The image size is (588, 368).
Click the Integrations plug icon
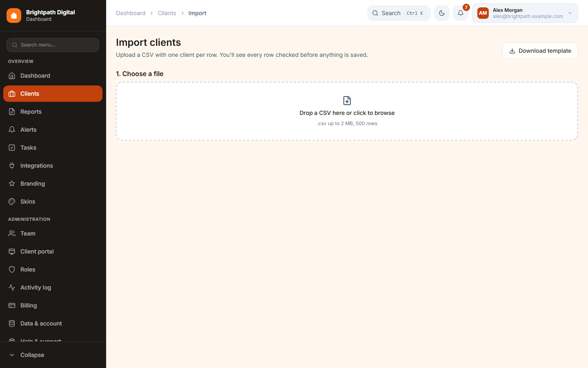12,166
